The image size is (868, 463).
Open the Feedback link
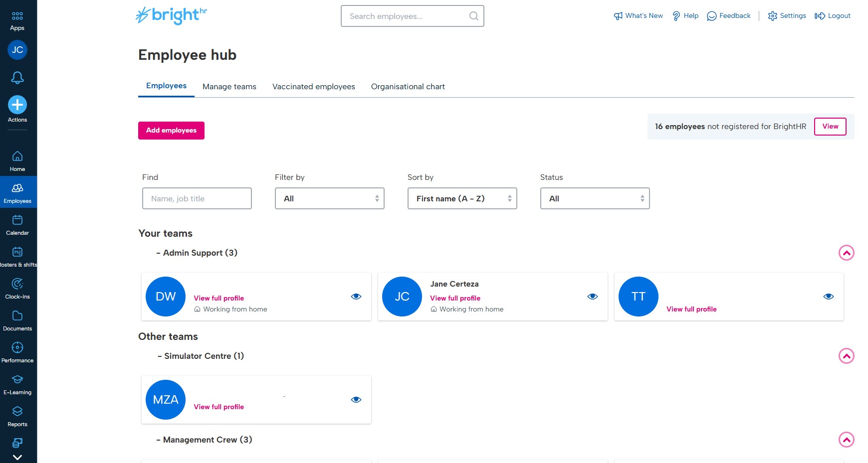point(729,16)
